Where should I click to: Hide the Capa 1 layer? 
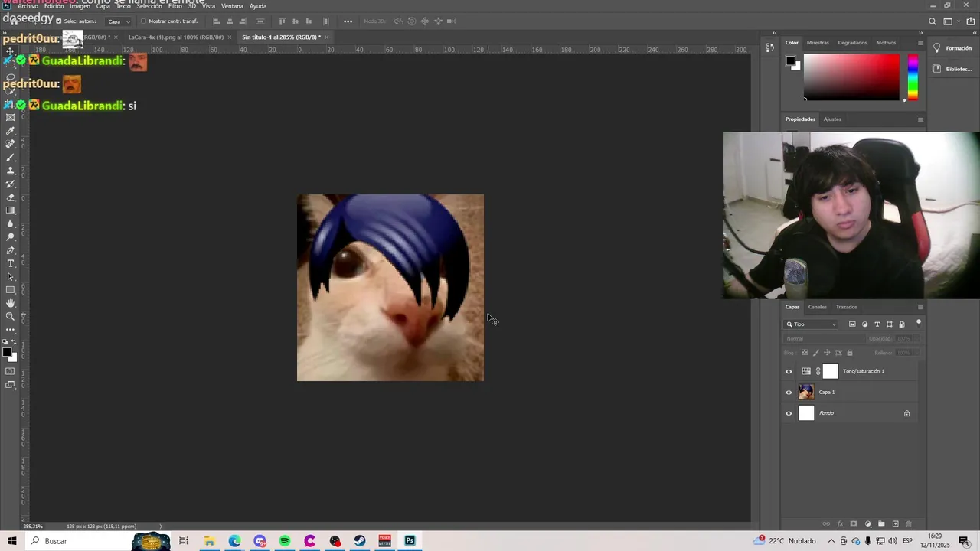(x=789, y=393)
